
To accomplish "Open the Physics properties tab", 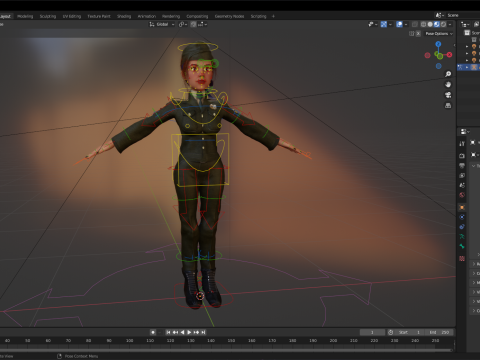I will (462, 217).
